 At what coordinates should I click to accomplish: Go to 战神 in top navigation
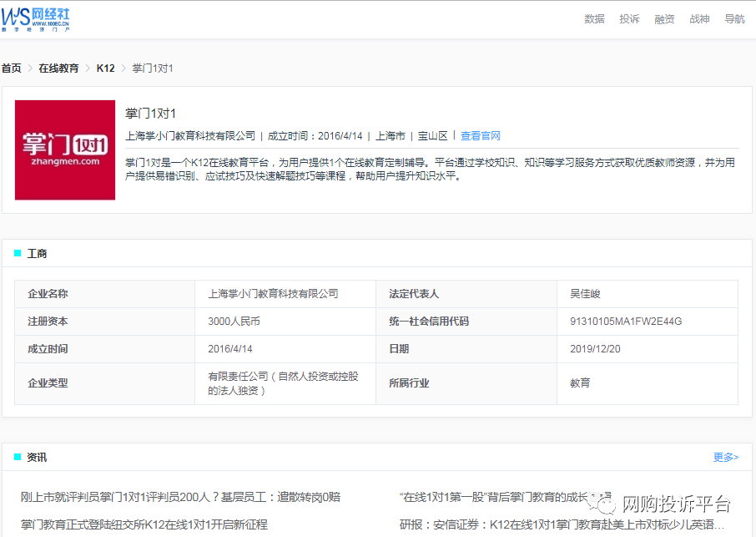click(x=699, y=19)
